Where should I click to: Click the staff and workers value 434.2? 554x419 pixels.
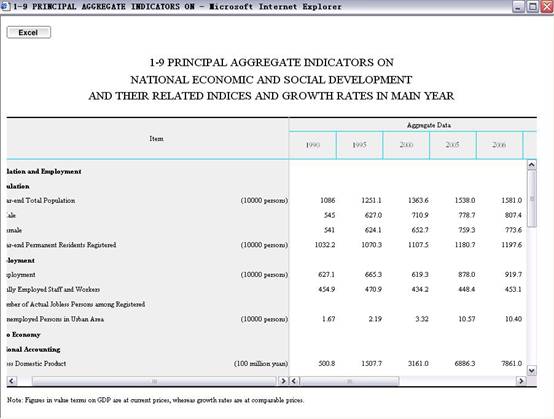tap(420, 289)
